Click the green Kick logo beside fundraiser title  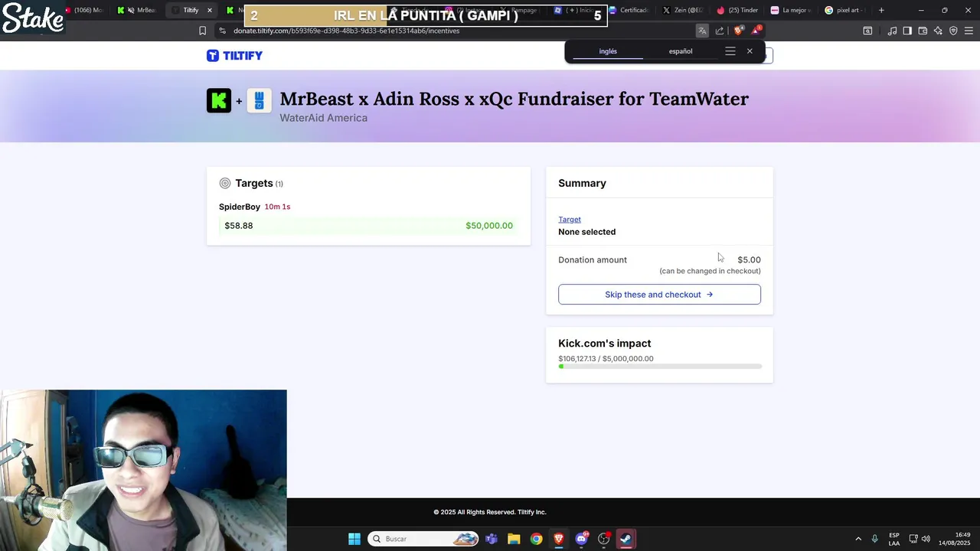[x=219, y=100]
